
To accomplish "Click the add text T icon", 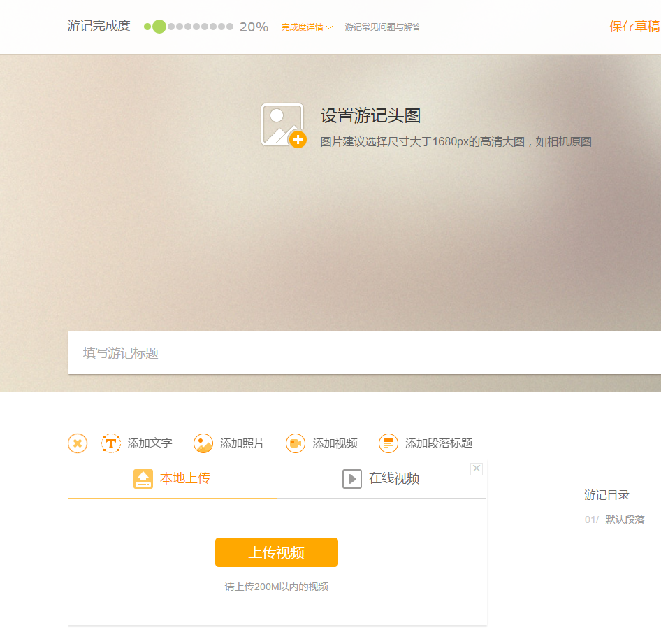I will coord(111,443).
